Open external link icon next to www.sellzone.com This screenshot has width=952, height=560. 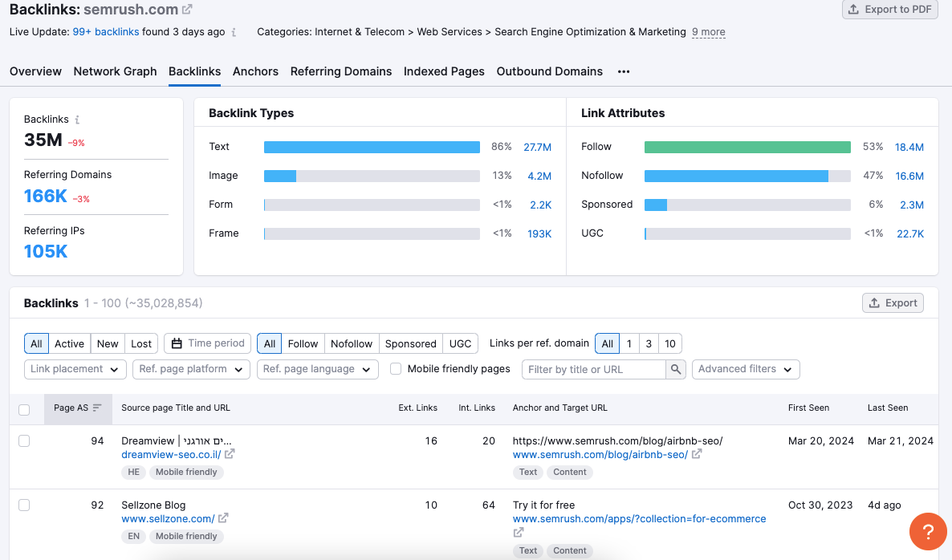[223, 518]
